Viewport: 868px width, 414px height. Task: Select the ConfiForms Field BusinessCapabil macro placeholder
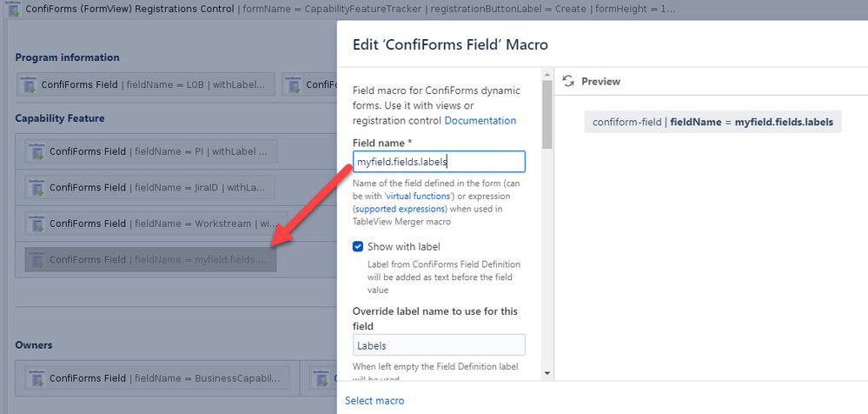(157, 378)
